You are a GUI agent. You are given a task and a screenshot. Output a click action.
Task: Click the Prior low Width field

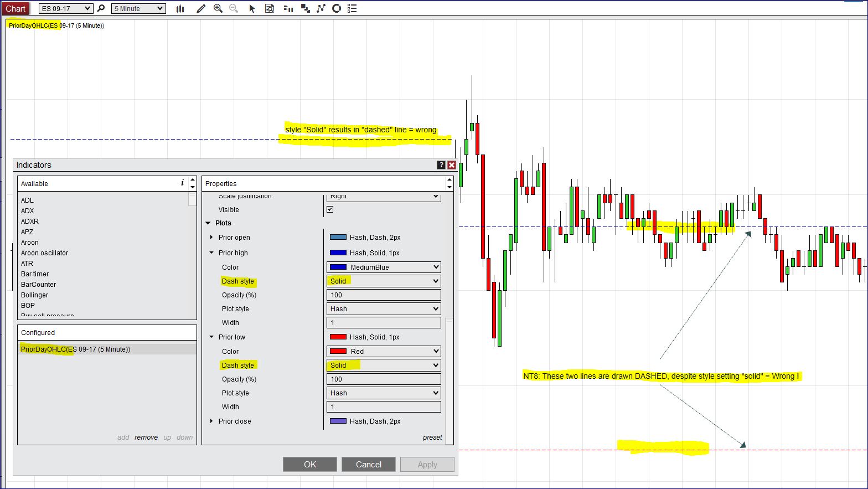click(384, 406)
